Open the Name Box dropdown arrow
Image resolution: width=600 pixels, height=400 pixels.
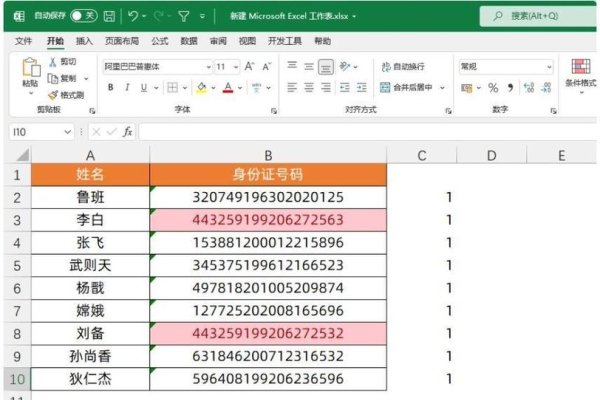(67, 132)
